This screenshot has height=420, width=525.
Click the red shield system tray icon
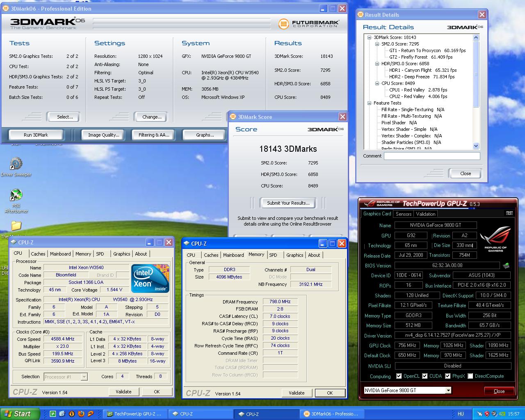487,414
